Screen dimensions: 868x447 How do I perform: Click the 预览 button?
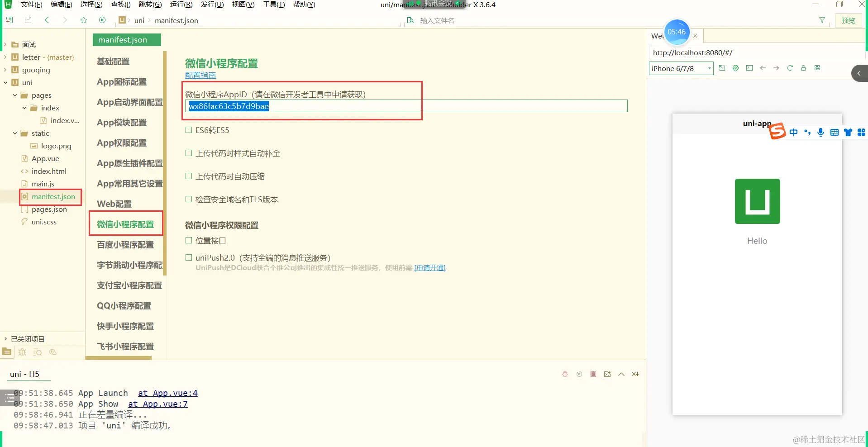coord(848,20)
